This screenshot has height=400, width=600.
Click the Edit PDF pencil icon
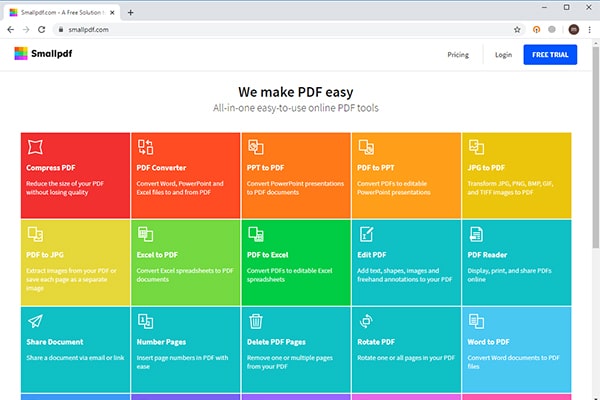[x=366, y=234]
